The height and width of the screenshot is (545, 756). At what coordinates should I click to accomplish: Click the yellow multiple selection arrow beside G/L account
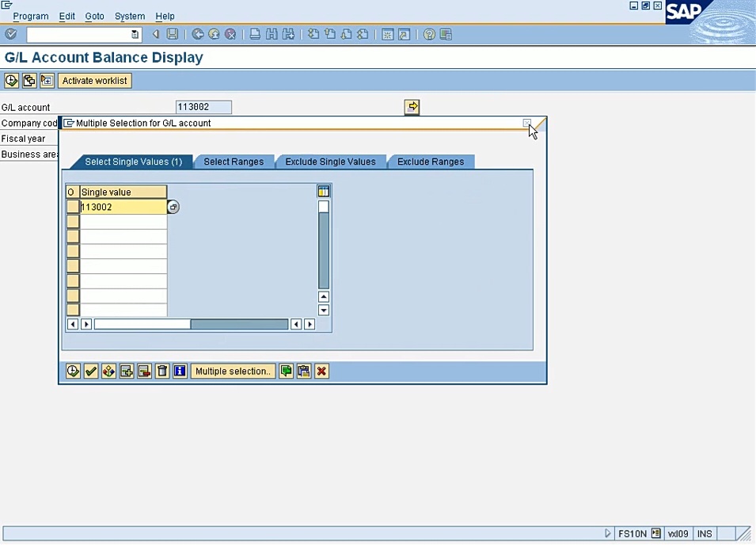point(412,107)
